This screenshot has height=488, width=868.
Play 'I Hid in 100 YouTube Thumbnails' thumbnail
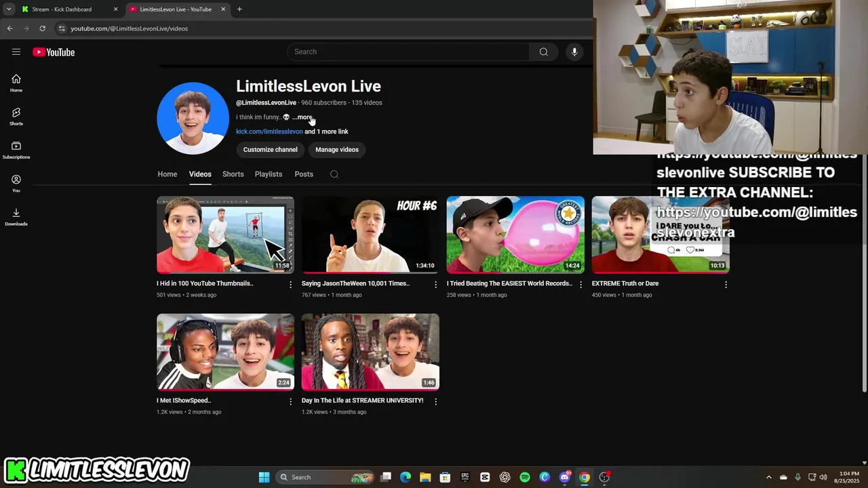point(225,235)
